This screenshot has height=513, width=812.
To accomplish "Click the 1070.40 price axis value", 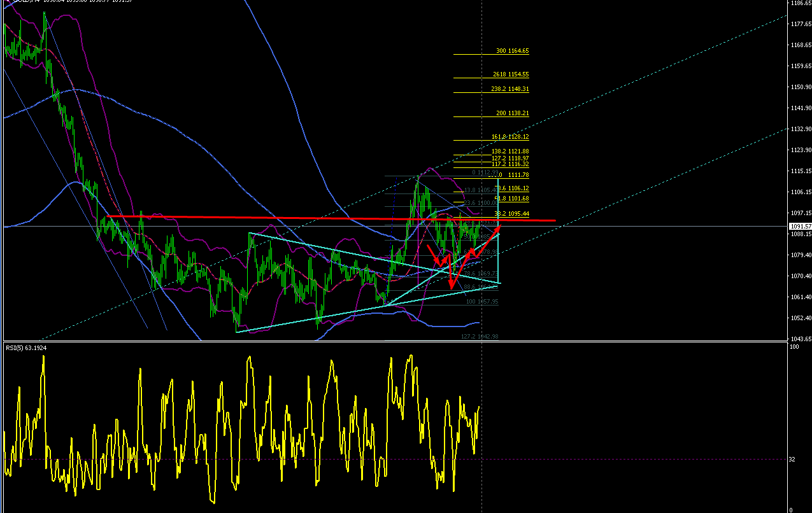I will tap(801, 276).
